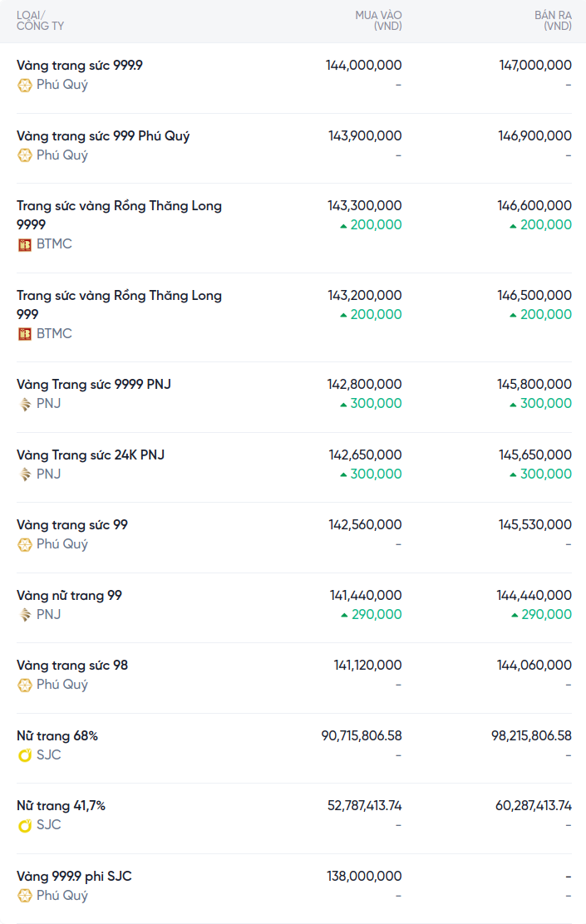Select the Vàng trang sức 99 product name
The image size is (586, 924).
tap(72, 525)
